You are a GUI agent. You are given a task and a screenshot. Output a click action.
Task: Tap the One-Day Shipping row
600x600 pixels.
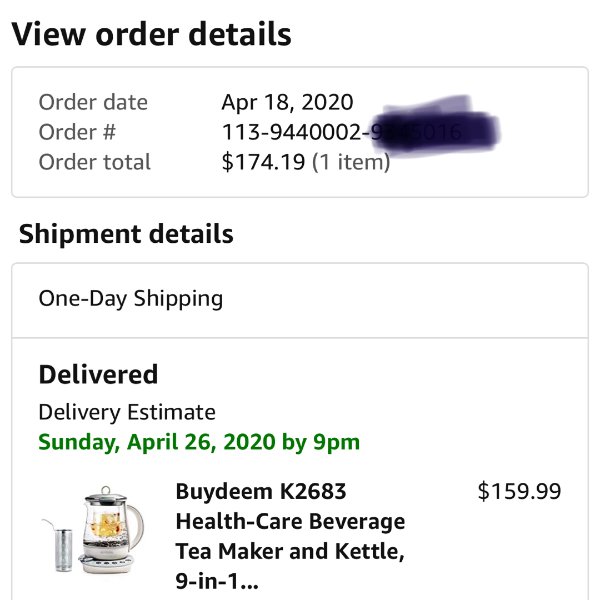tap(300, 300)
